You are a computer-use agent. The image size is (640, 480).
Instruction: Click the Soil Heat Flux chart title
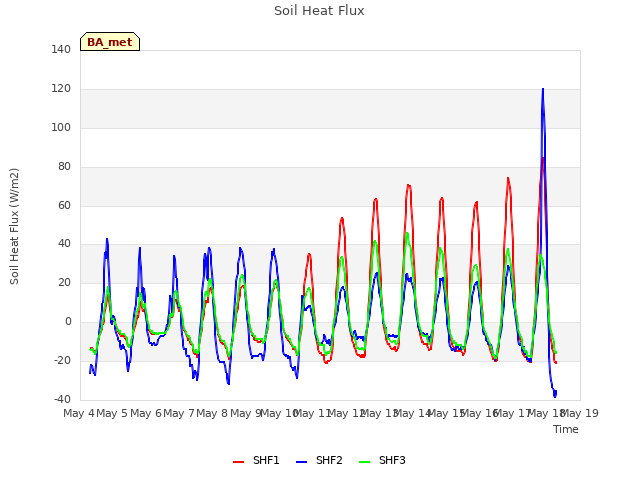[x=319, y=11]
